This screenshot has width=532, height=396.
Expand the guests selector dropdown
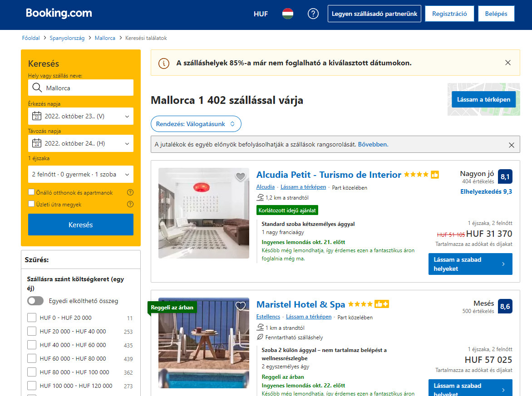80,174
